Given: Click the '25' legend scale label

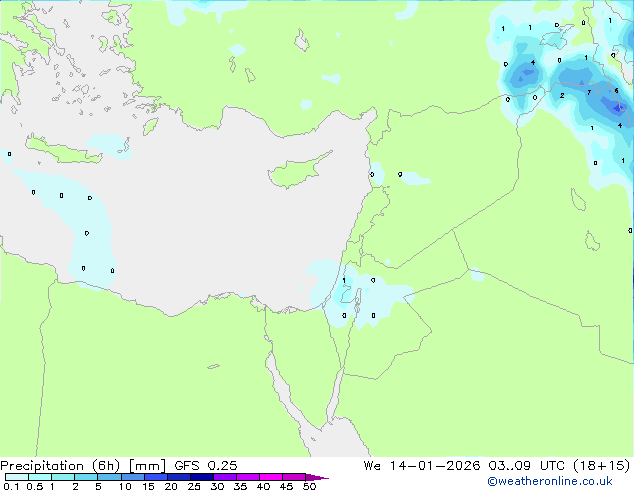Looking at the screenshot, I should [194, 486].
